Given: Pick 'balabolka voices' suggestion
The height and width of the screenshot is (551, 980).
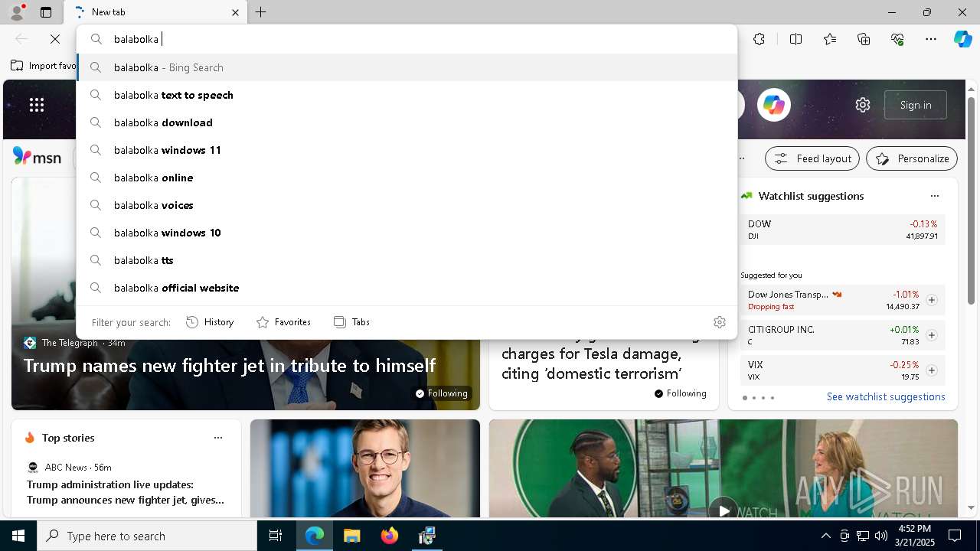Looking at the screenshot, I should (407, 205).
